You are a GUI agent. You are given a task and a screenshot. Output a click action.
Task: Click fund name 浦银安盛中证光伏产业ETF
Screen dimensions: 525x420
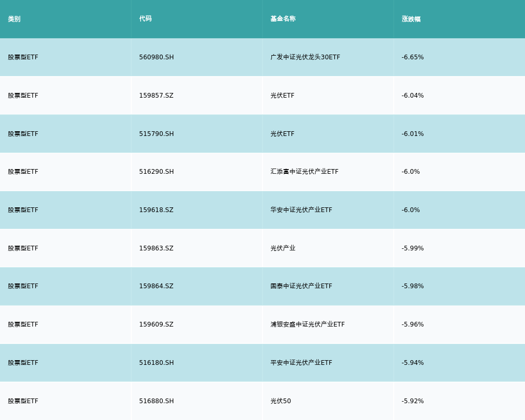coord(308,324)
